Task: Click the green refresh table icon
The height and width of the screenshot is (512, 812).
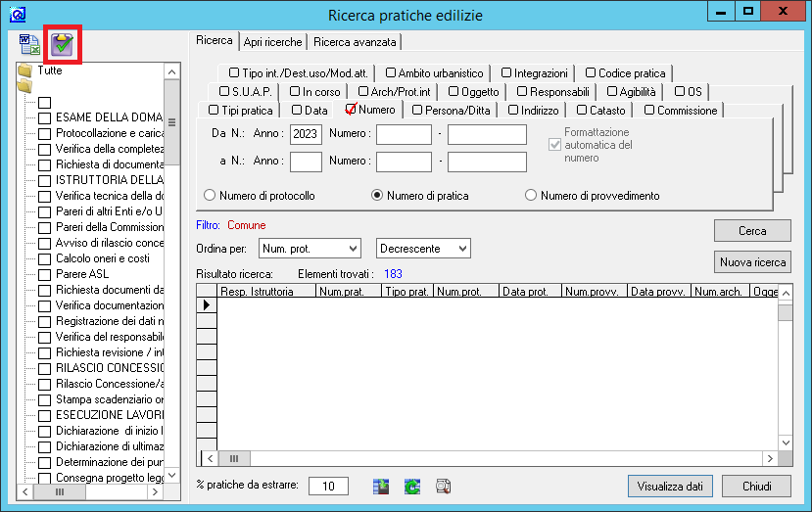Action: coord(411,486)
